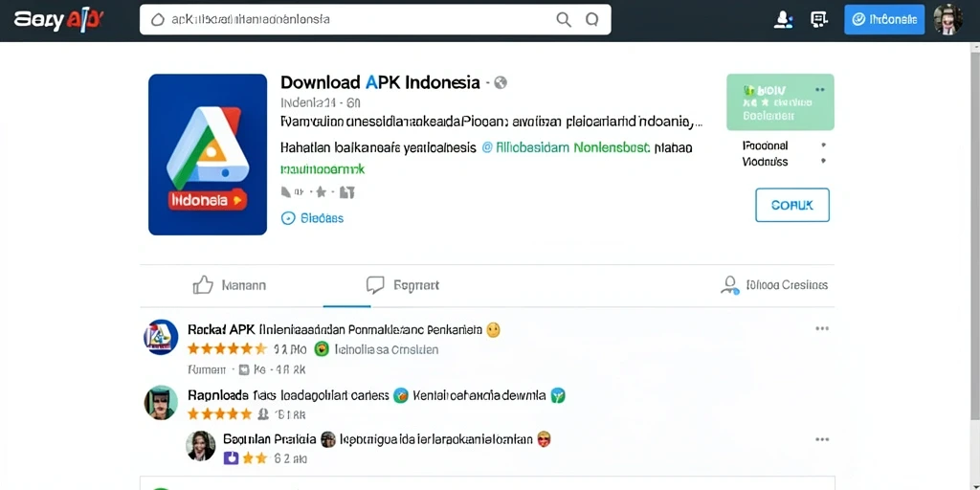Click the Vlodnass option in sidebar
Image resolution: width=980 pixels, height=490 pixels.
(x=765, y=162)
